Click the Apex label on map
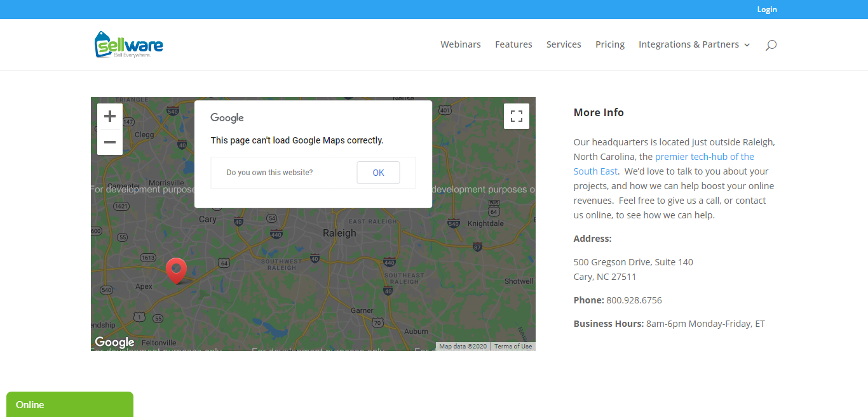Screen dimensions: 868x417 point(144,287)
